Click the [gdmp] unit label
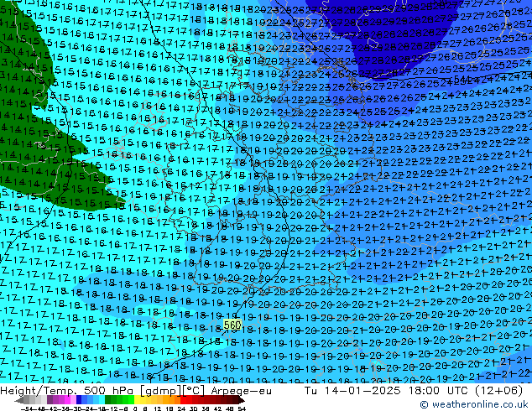The width and height of the screenshot is (532, 411). pos(161,391)
